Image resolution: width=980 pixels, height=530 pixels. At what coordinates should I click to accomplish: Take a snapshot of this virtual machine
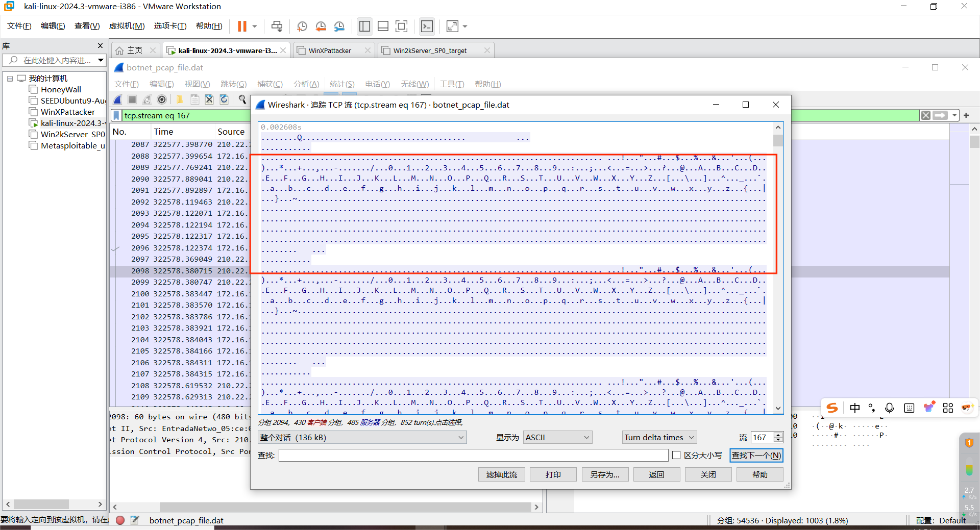[302, 26]
